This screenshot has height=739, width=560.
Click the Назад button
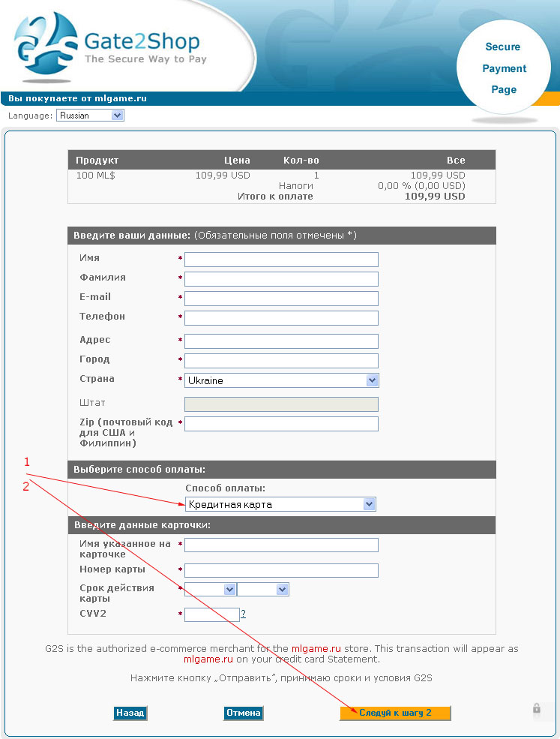pyautogui.click(x=130, y=713)
